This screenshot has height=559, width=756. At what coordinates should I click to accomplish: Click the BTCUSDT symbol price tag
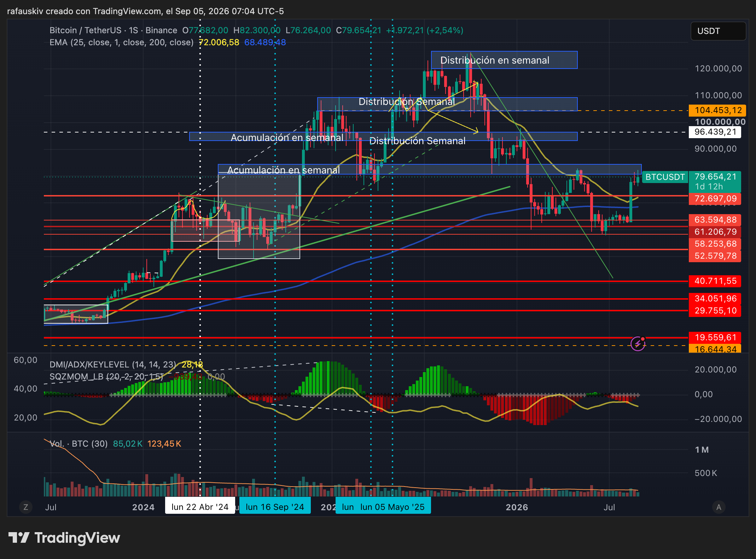(x=665, y=177)
